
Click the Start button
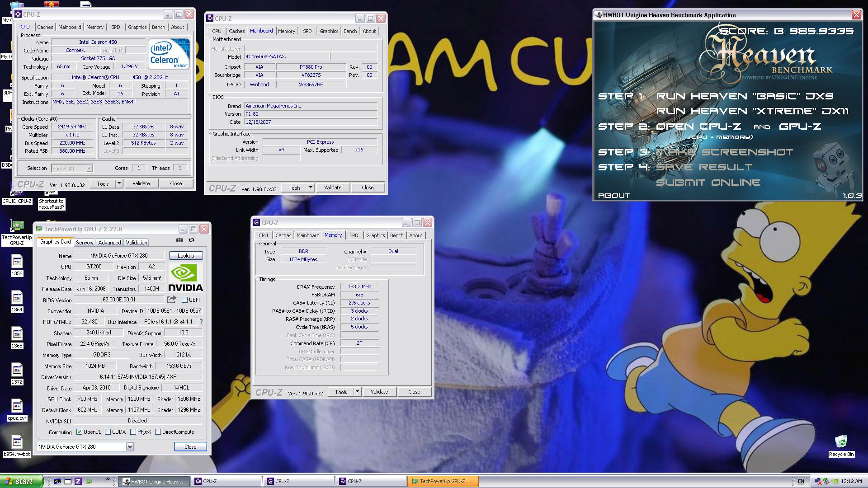[22, 481]
